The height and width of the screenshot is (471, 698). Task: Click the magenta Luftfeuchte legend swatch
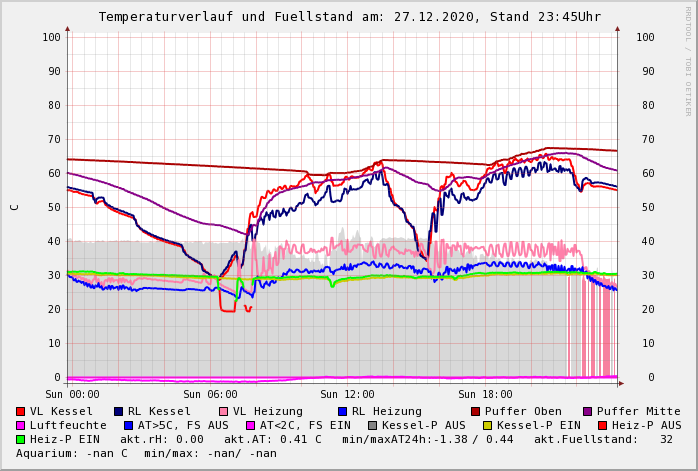point(20,425)
